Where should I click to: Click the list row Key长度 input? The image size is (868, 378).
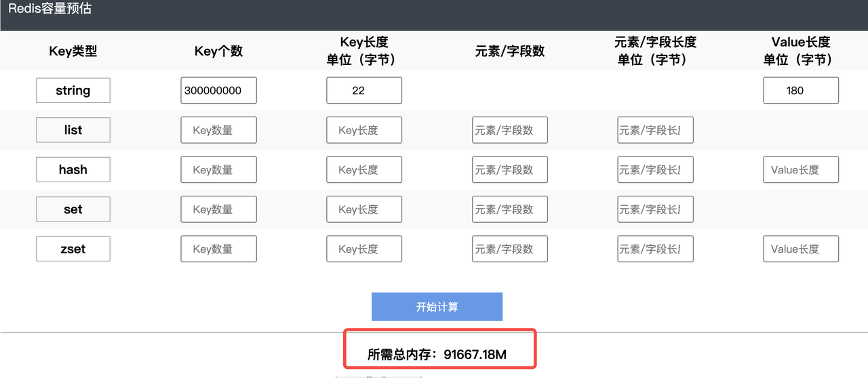[x=364, y=130]
